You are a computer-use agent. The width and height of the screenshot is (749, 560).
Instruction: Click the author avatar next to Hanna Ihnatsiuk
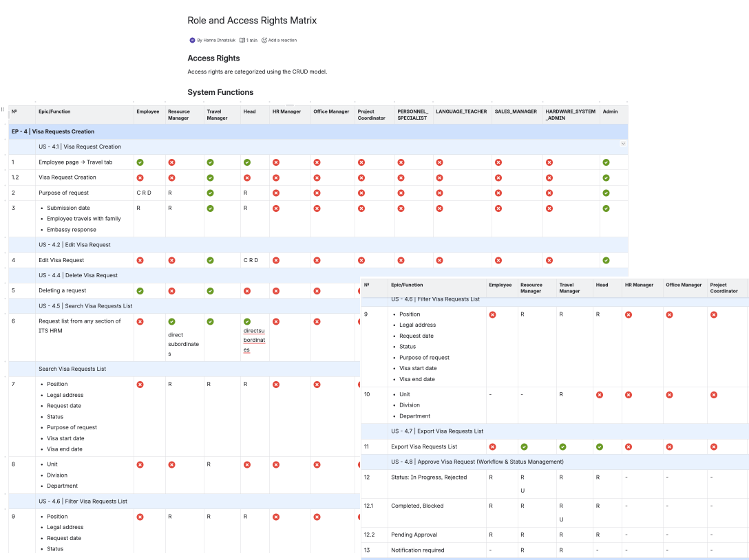(x=192, y=41)
